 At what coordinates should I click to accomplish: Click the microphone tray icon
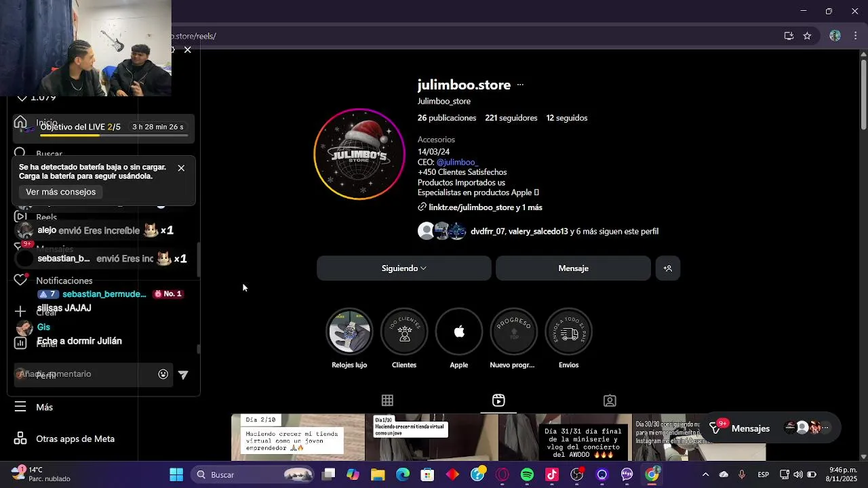(742, 474)
